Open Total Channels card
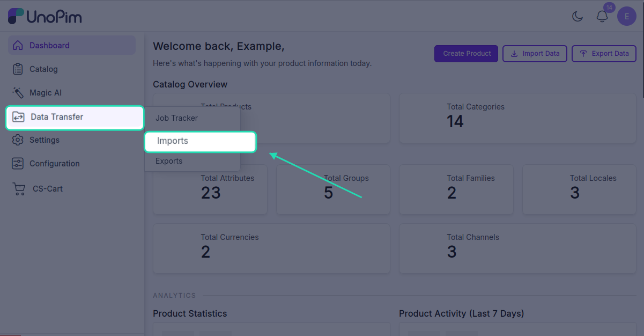Screen dimensions: 644x336 pos(517,249)
